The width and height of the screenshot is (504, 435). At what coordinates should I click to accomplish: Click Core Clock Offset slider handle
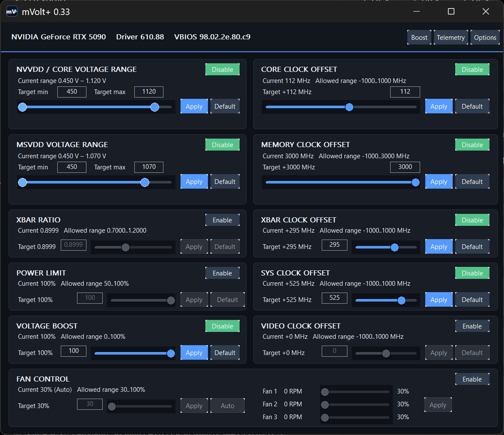[350, 107]
